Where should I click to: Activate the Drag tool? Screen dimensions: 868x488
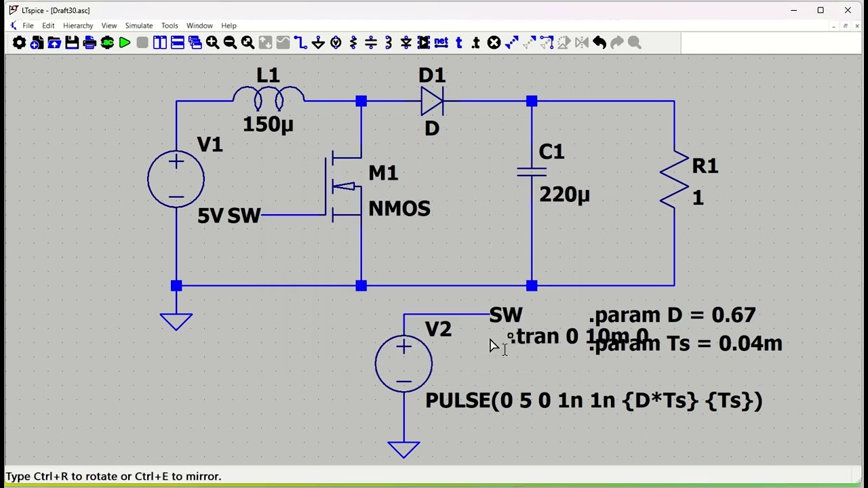547,43
